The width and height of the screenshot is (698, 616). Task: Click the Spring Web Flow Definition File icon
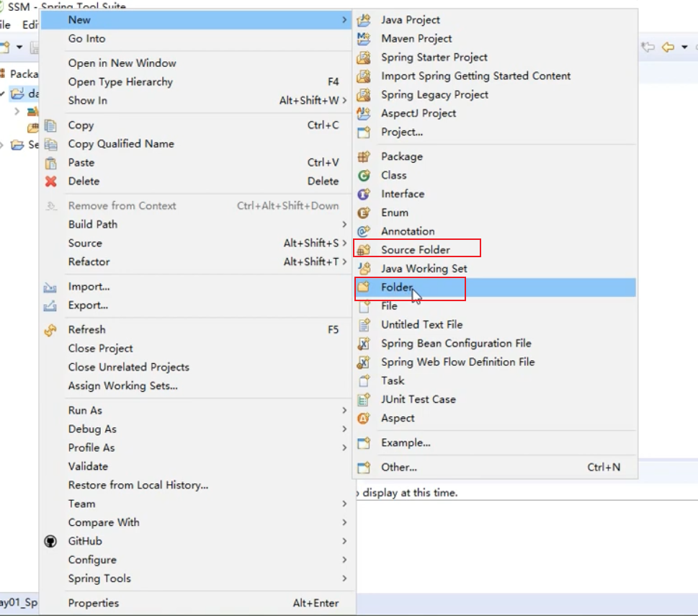[364, 362]
